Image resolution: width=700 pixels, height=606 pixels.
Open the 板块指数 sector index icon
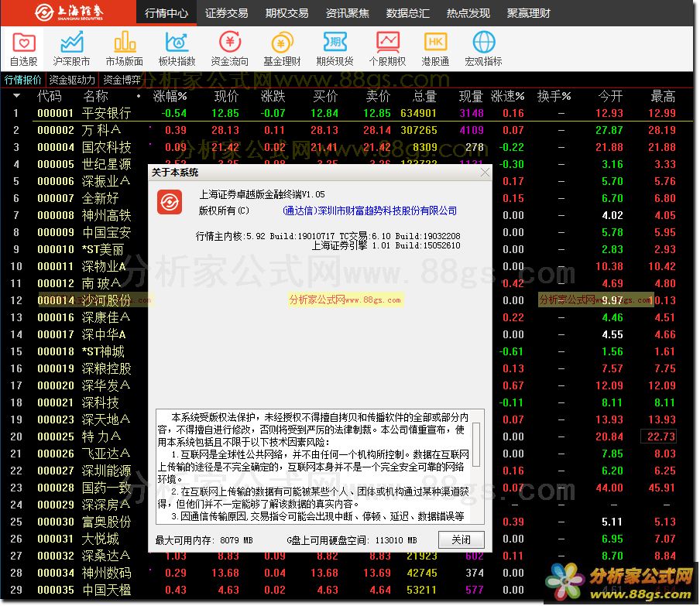pos(177,49)
